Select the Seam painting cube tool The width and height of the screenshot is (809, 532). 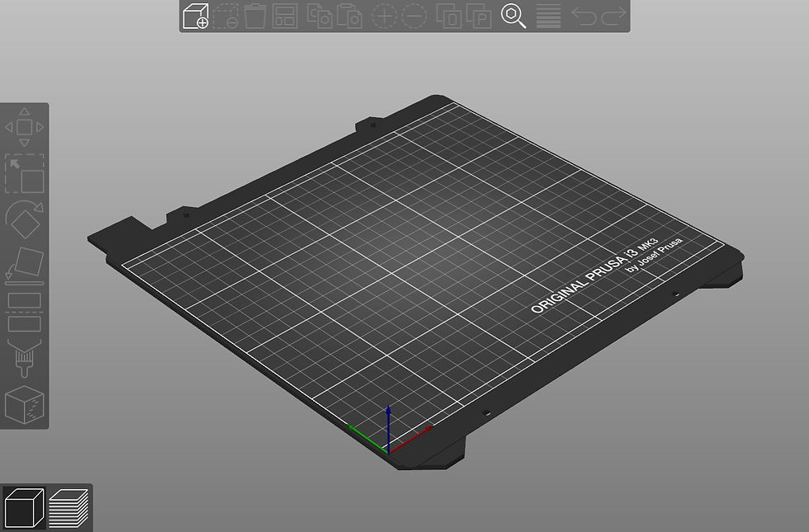[24, 405]
